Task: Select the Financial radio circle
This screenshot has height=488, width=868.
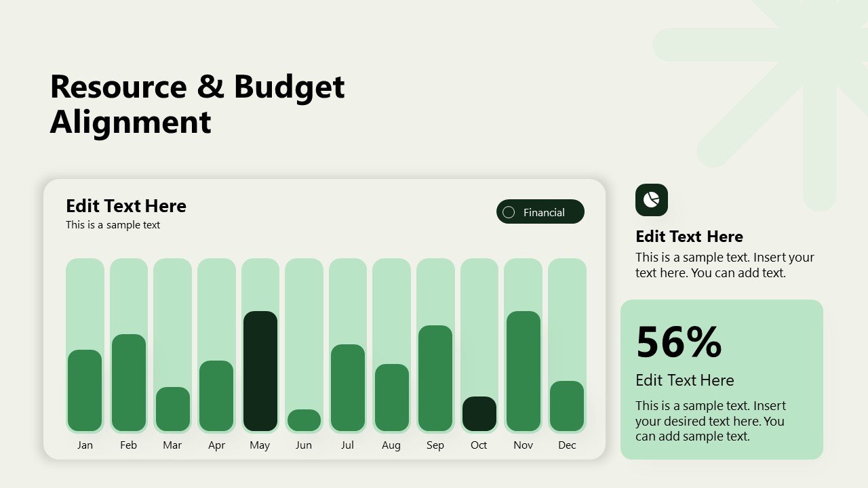Action: pos(509,212)
